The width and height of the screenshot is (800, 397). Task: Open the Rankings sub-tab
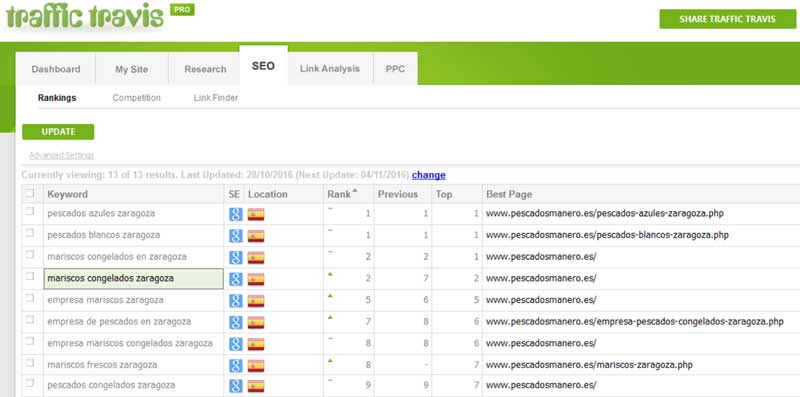(57, 97)
